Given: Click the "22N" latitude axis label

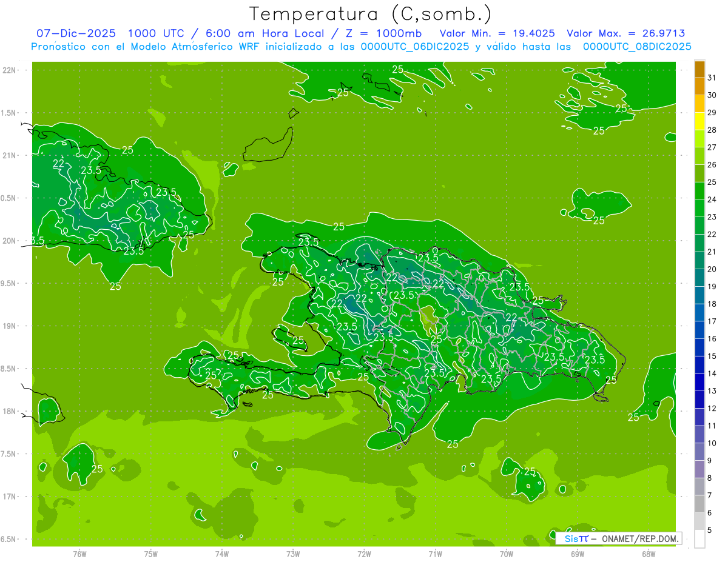Looking at the screenshot, I should pos(9,70).
